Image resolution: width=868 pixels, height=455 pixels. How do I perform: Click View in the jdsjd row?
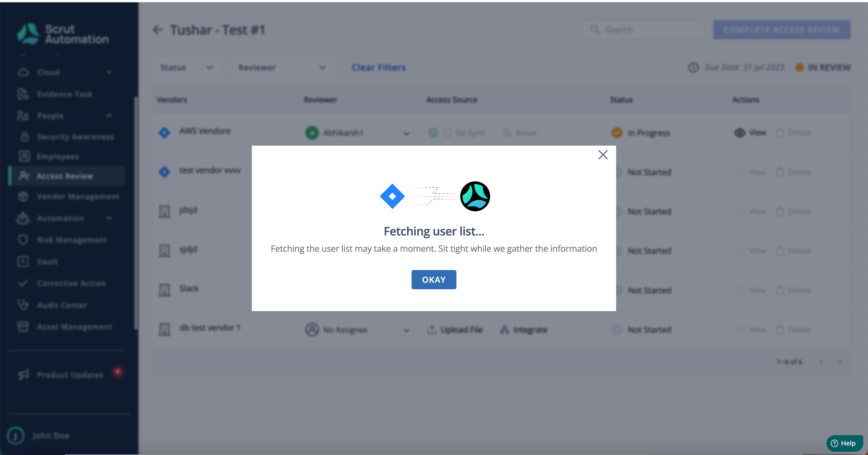pos(751,212)
